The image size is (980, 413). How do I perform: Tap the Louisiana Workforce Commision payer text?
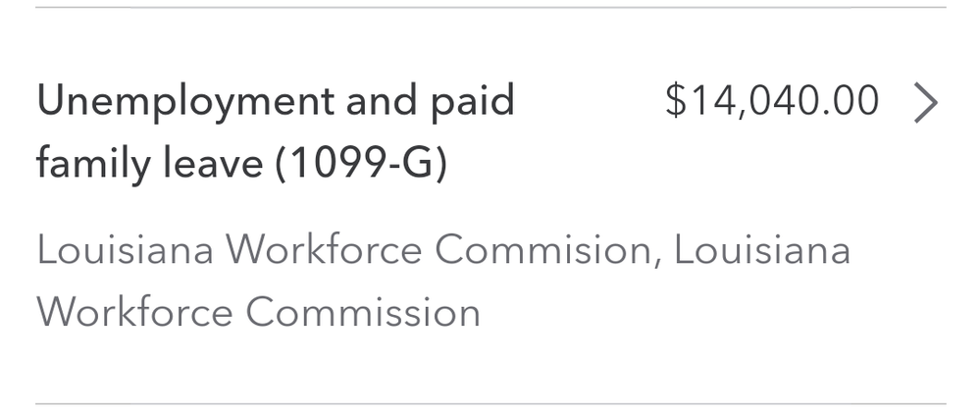point(343,250)
